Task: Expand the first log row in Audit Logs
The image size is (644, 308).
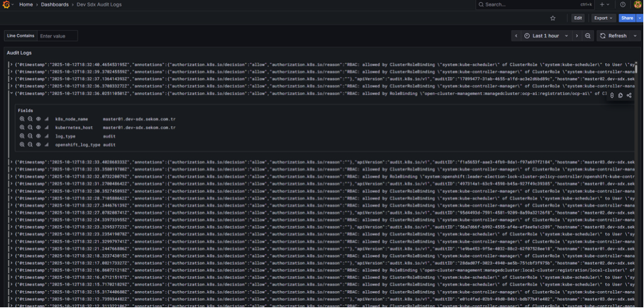Action: tap(11, 64)
